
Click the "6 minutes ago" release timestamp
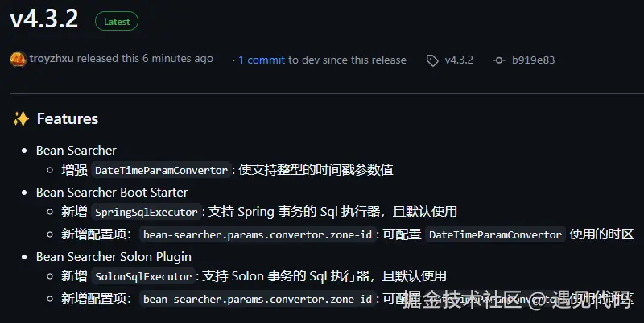click(178, 59)
